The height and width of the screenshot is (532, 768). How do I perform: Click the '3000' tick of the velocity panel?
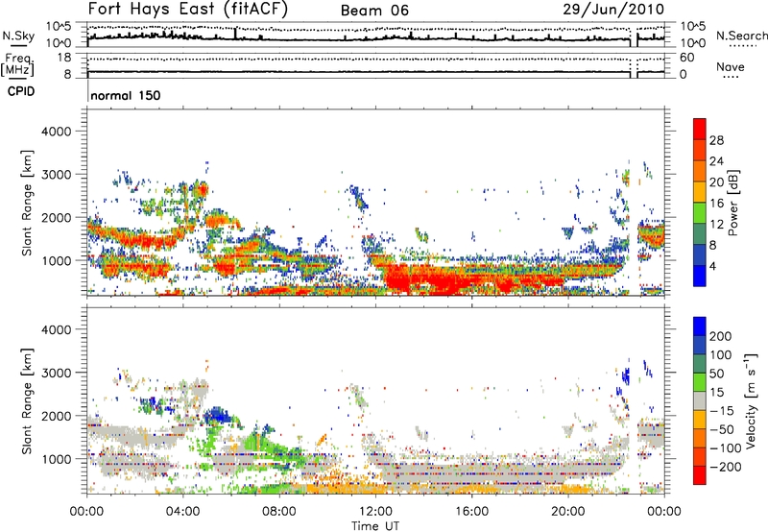[57, 373]
